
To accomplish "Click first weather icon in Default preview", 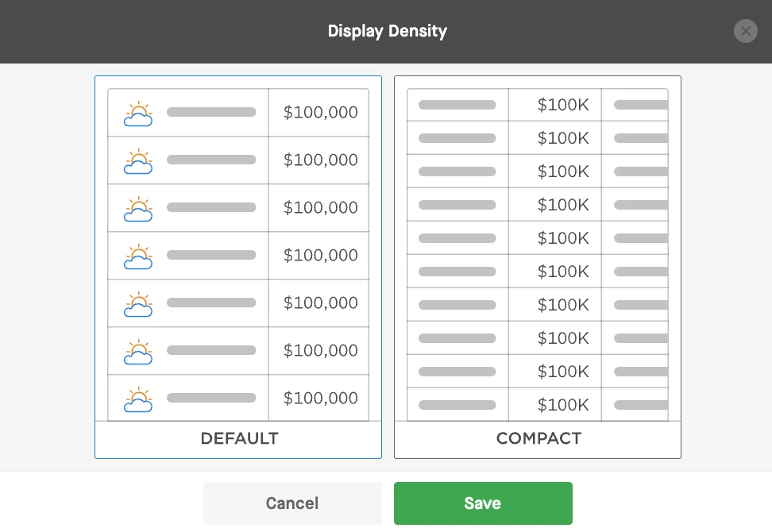I will pyautogui.click(x=138, y=114).
